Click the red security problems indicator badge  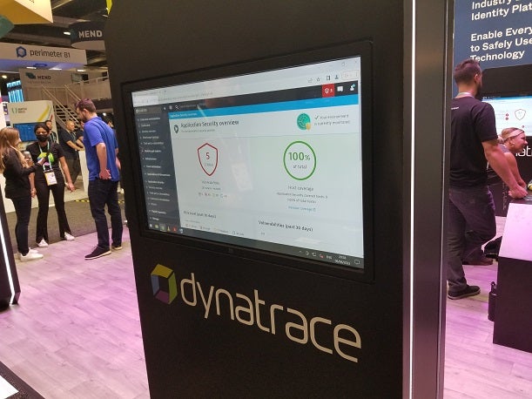point(328,90)
